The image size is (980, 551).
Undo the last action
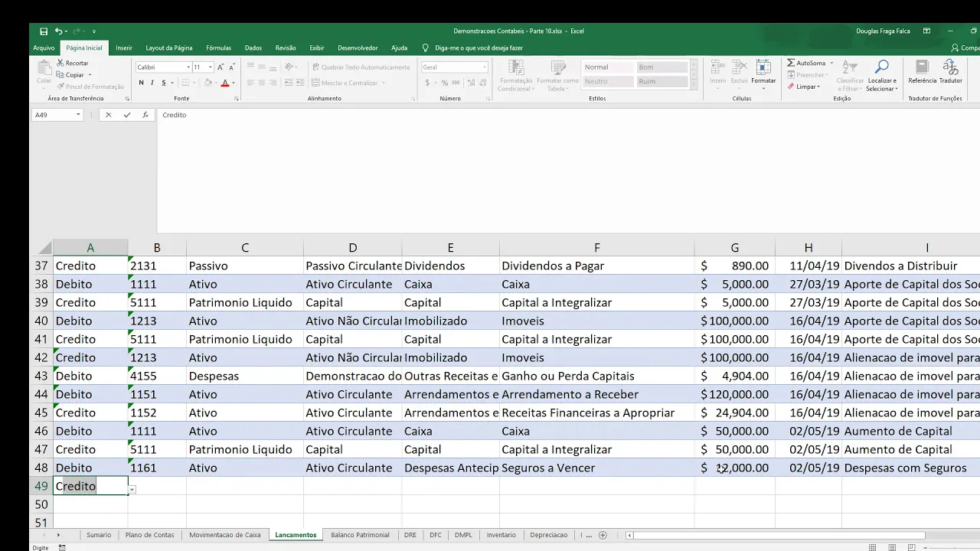(58, 31)
